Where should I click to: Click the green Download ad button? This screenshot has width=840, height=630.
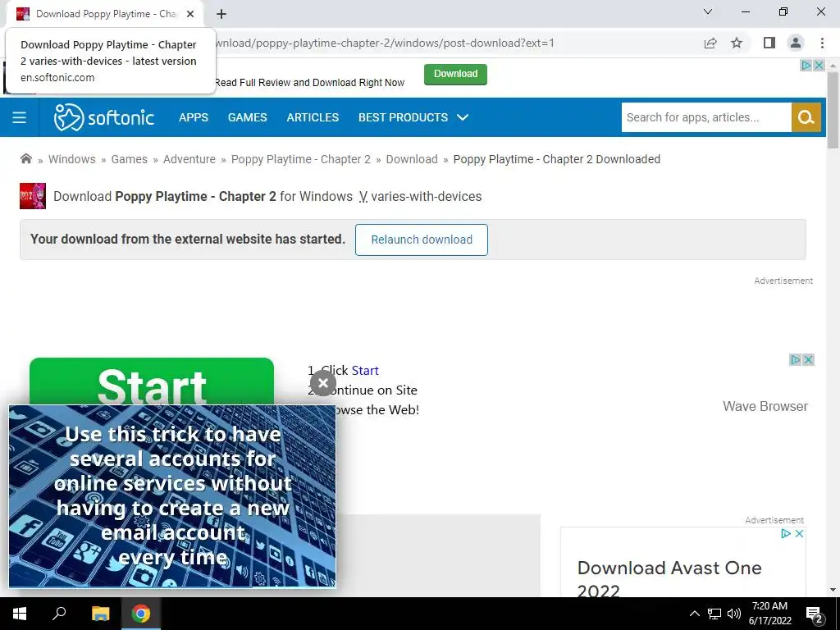coord(455,74)
